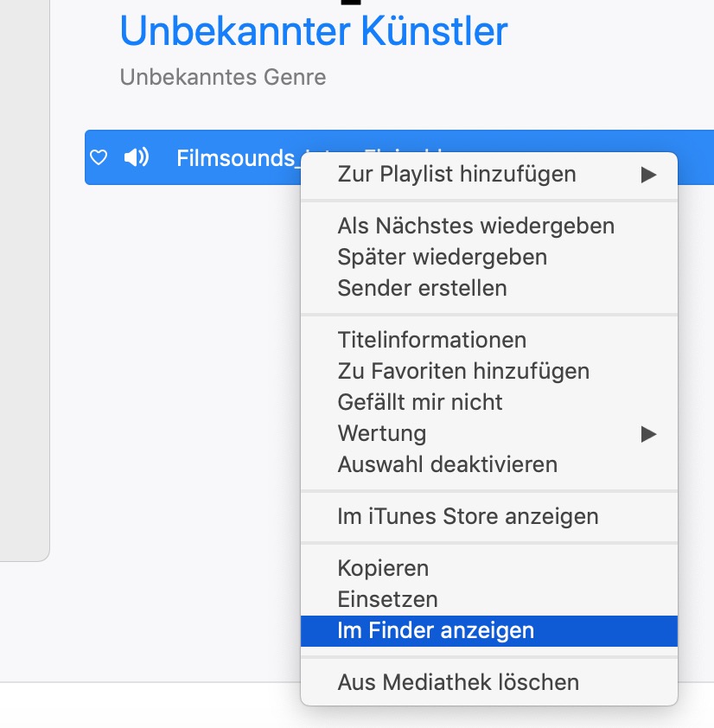Image resolution: width=714 pixels, height=728 pixels.
Task: Click the Unbekanntes Genre label
Action: pyautogui.click(x=223, y=77)
